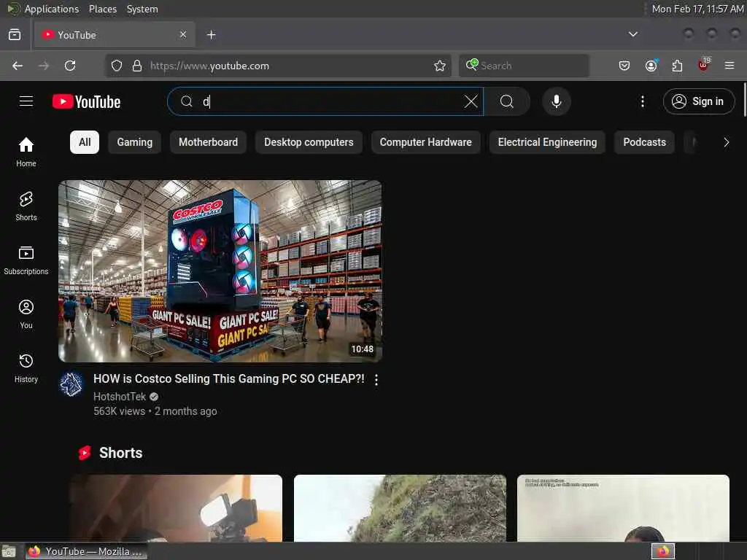
Task: Open YouTube settings three-dot menu
Action: [642, 101]
